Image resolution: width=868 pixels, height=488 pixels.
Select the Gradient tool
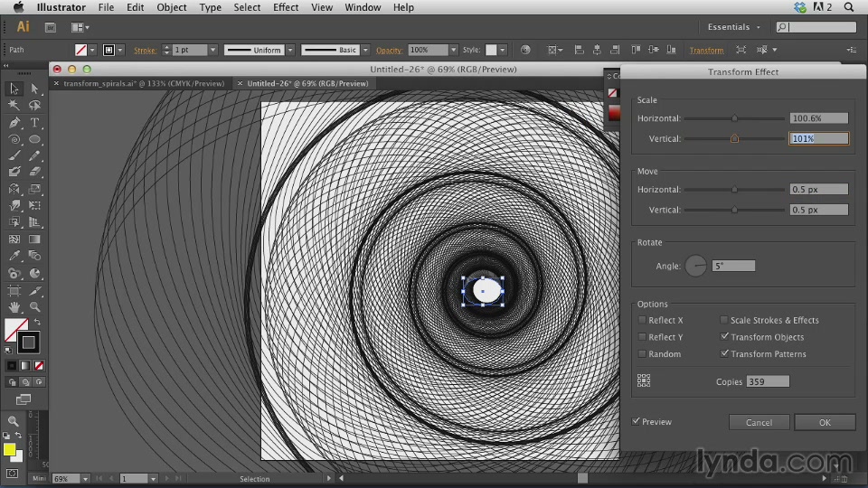coord(34,239)
